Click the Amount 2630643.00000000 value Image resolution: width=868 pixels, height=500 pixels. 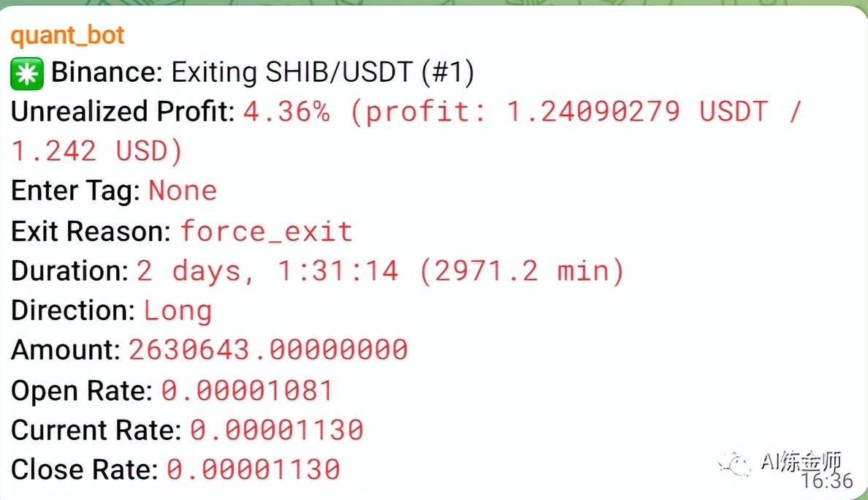pos(268,350)
